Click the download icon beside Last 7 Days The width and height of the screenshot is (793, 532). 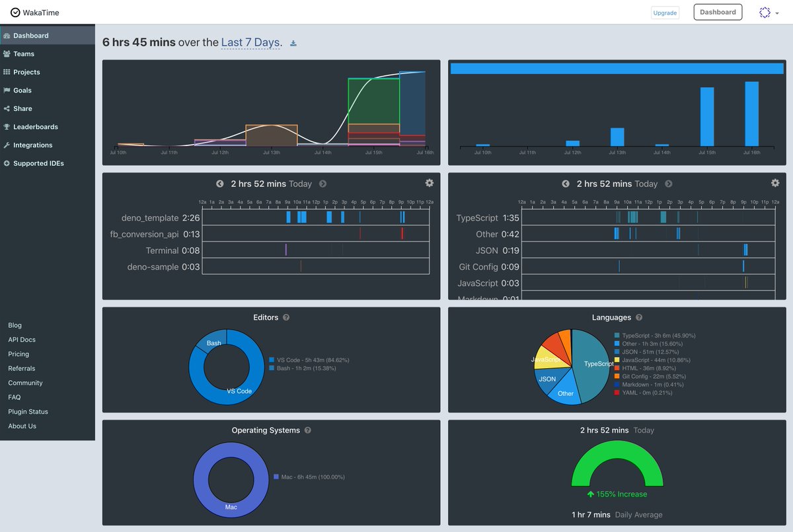click(x=293, y=44)
